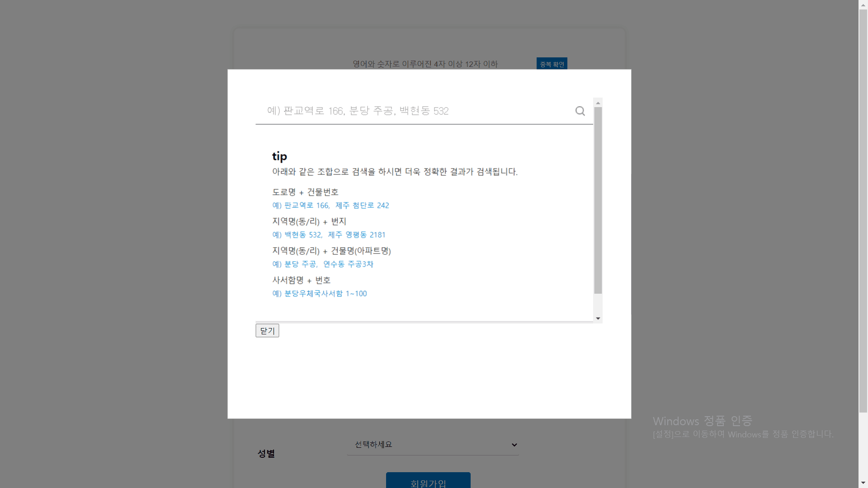This screenshot has width=868, height=488.
Task: Click the main page scrollbar thumb
Action: click(x=863, y=210)
